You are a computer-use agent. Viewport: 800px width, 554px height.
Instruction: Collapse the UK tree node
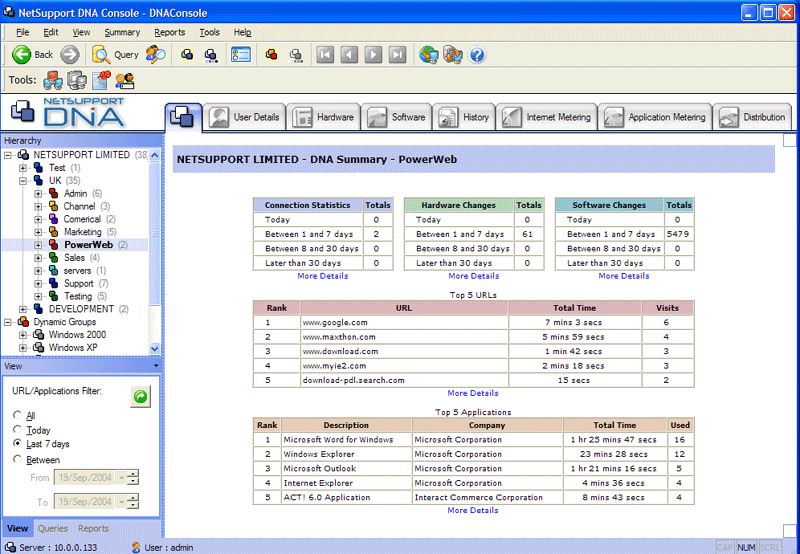pyautogui.click(x=23, y=180)
